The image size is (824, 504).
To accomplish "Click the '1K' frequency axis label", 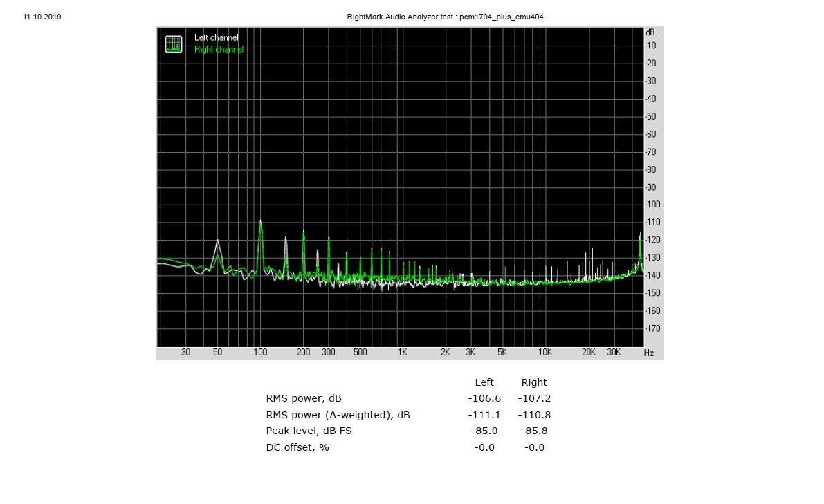I will pyautogui.click(x=403, y=353).
